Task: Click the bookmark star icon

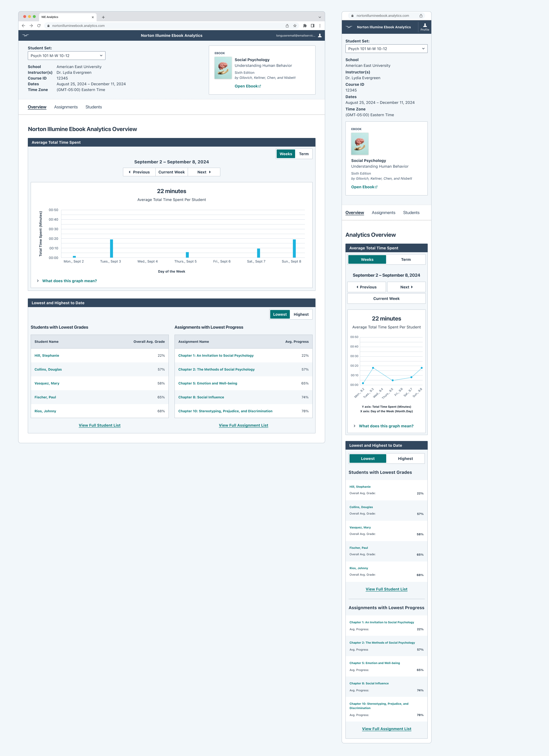Action: [295, 26]
